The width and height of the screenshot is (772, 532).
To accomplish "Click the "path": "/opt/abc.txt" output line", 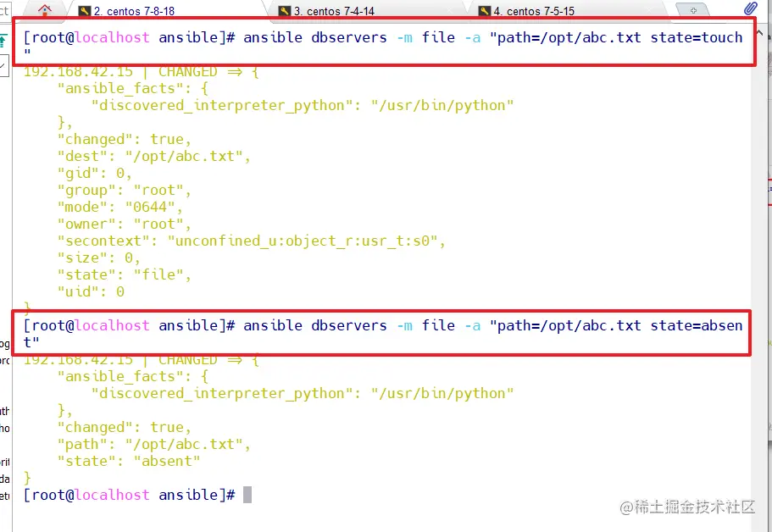I will click(153, 445).
